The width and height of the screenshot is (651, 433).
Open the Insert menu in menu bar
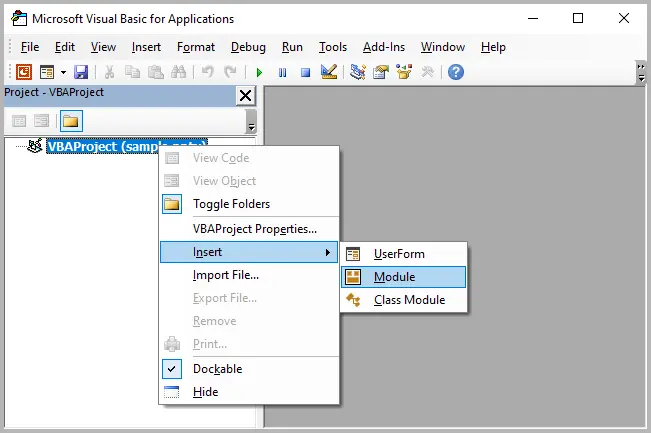tap(146, 47)
